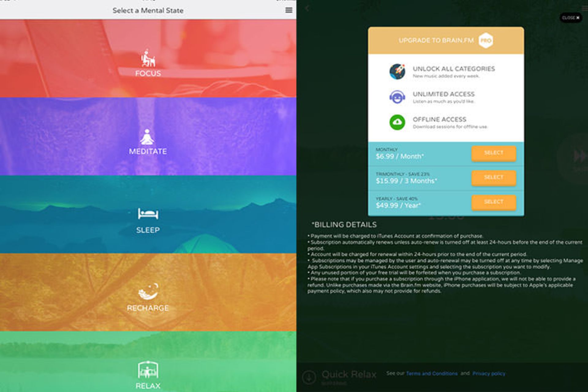Click the dimmed download arrow beside Quick Relax
588x392 pixels.
[309, 377]
